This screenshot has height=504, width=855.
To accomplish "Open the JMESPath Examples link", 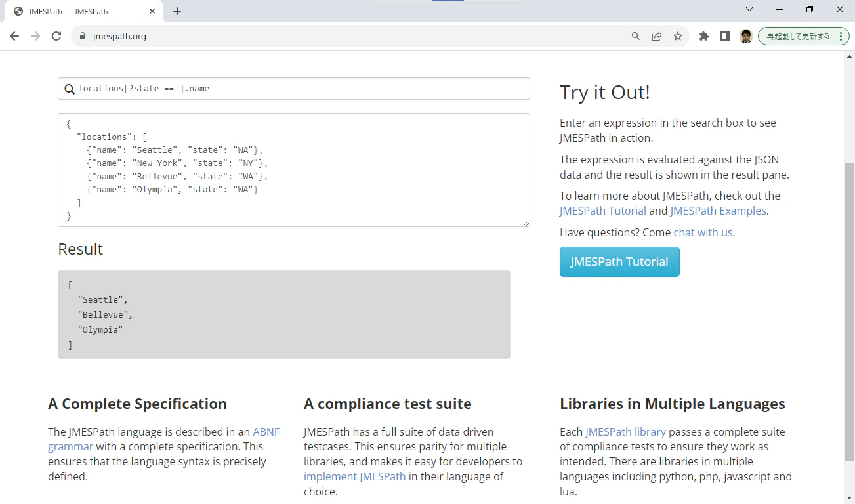I will pyautogui.click(x=718, y=211).
